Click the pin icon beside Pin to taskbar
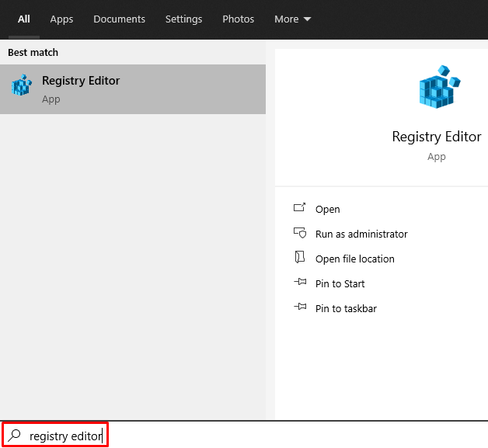The height and width of the screenshot is (448, 488). (x=300, y=307)
